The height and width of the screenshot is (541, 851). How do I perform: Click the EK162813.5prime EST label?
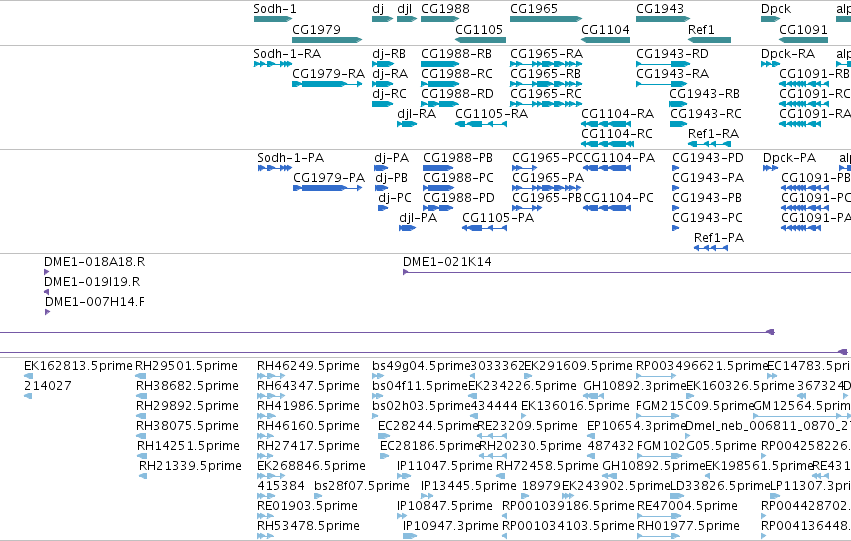click(x=78, y=366)
